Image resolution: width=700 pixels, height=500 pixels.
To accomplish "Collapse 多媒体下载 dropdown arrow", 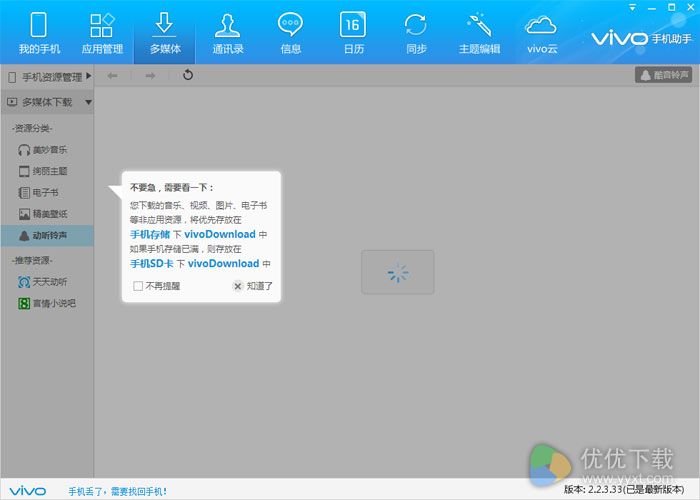I will click(x=88, y=102).
